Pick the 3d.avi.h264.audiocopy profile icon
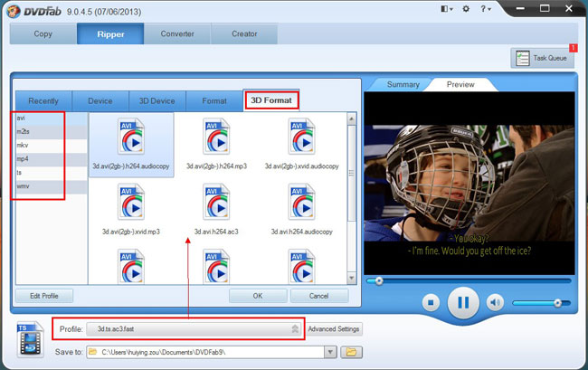588x370 pixels. coord(302,202)
